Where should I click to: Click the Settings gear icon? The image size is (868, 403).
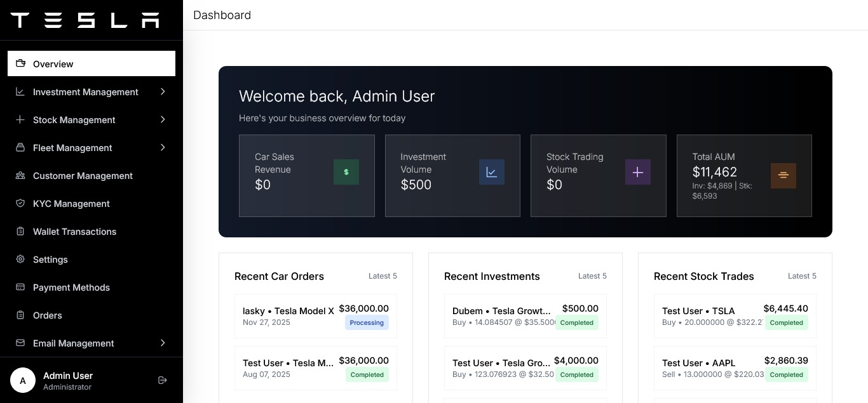(20, 259)
